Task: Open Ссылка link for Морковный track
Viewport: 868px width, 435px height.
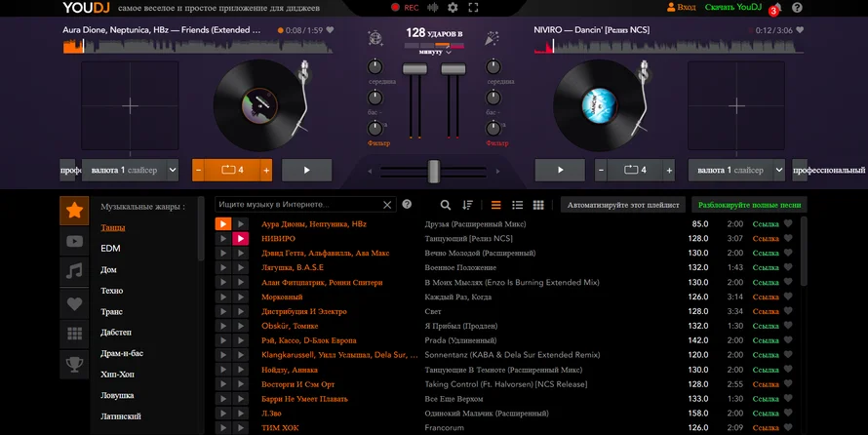Action: (x=766, y=297)
